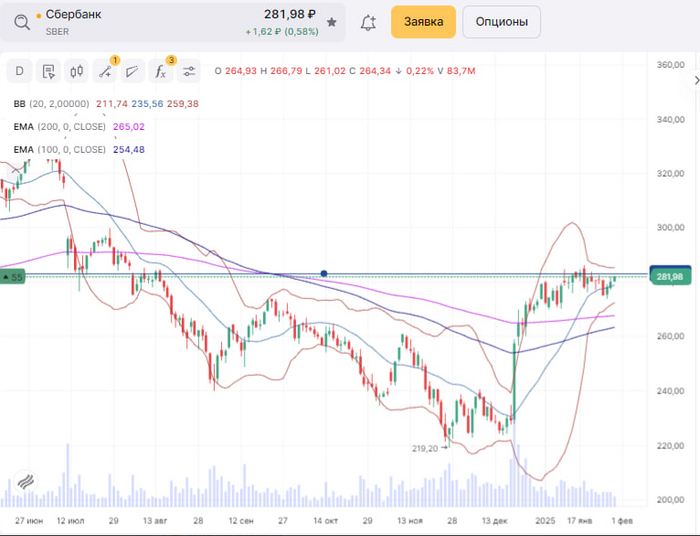Image resolution: width=700 pixels, height=536 pixels.
Task: Add Сбербанк to favorites with star
Action: (332, 22)
